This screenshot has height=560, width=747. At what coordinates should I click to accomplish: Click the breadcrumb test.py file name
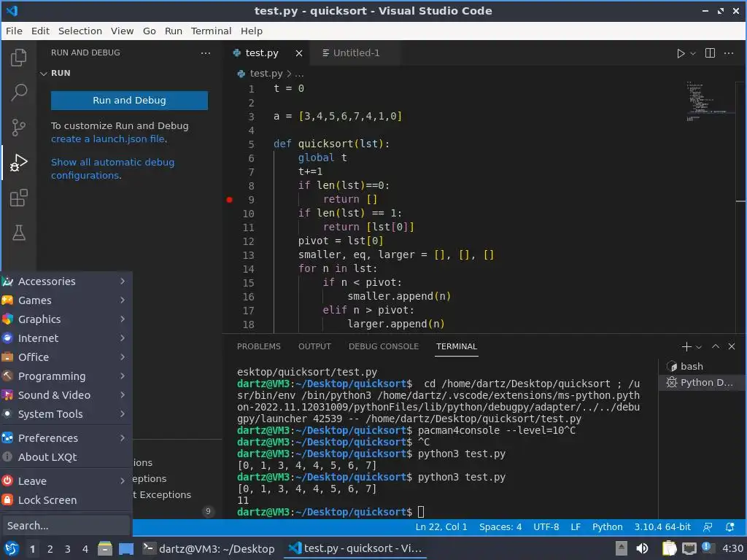266,74
